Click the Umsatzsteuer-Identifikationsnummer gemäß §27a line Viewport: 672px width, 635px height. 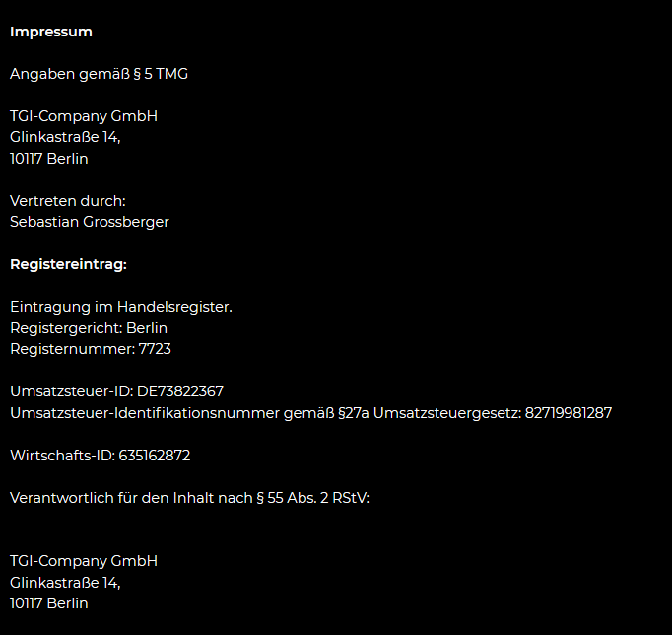[x=310, y=413]
